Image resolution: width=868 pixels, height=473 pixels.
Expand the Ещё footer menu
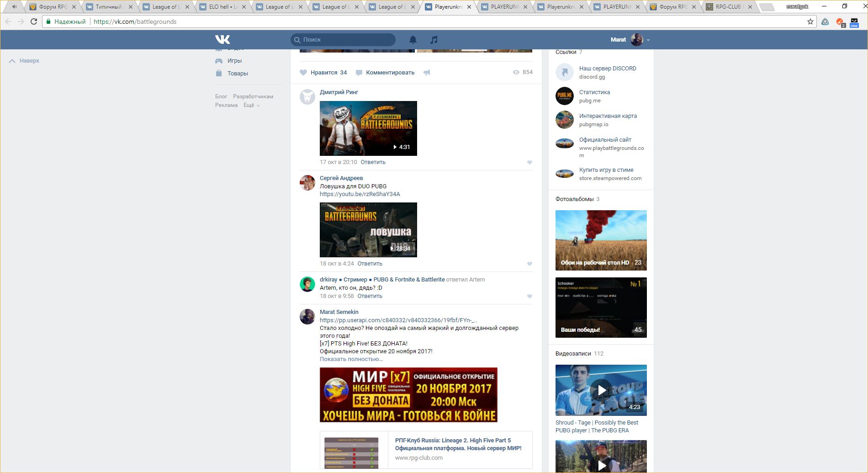pyautogui.click(x=251, y=105)
